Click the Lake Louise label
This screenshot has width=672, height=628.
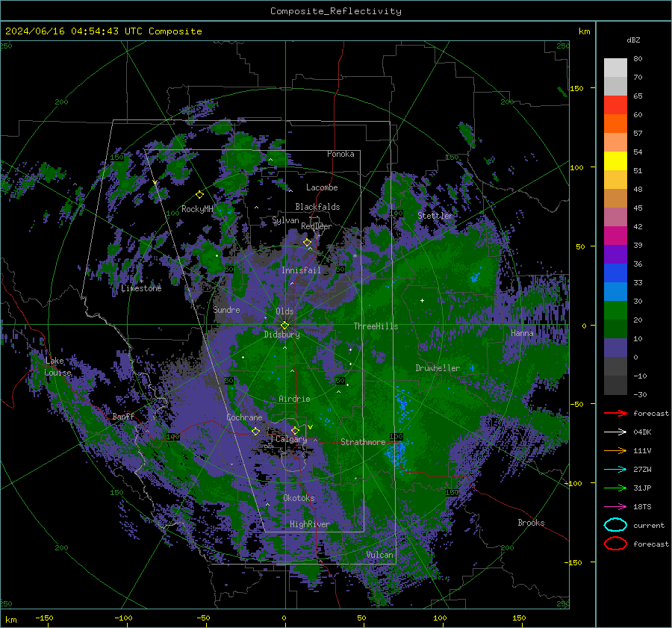point(58,367)
